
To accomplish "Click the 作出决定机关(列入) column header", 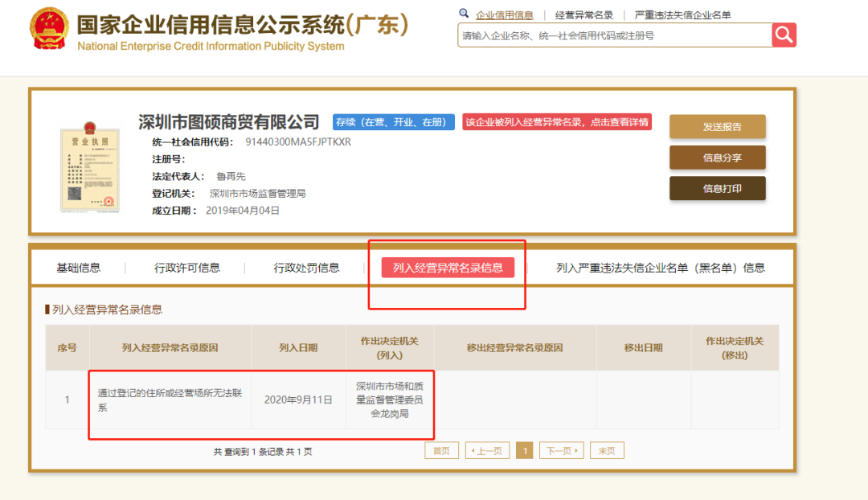I will [390, 348].
